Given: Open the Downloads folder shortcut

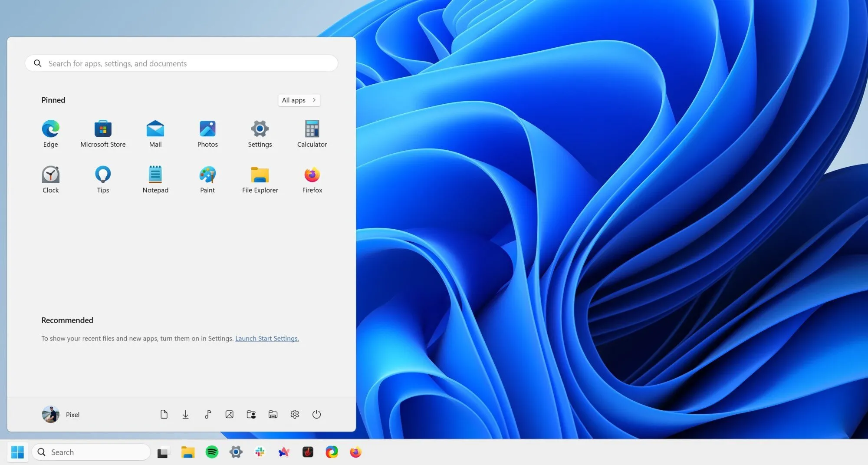Looking at the screenshot, I should pos(186,414).
